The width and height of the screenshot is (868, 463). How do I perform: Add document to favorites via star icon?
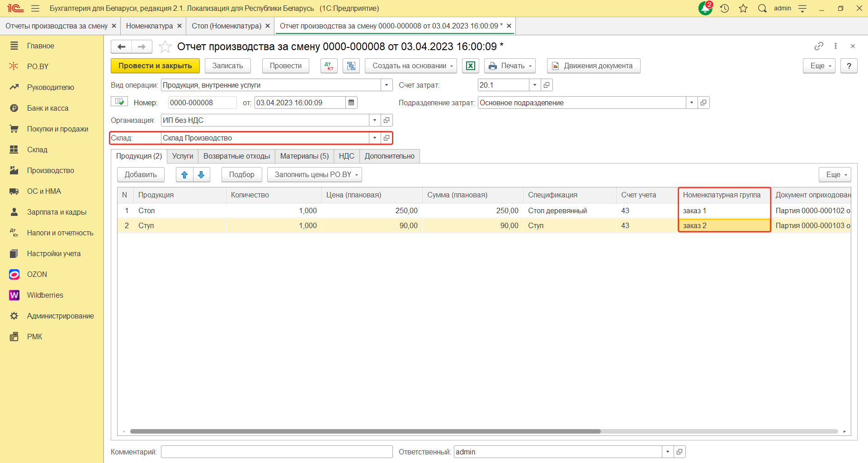click(x=165, y=47)
